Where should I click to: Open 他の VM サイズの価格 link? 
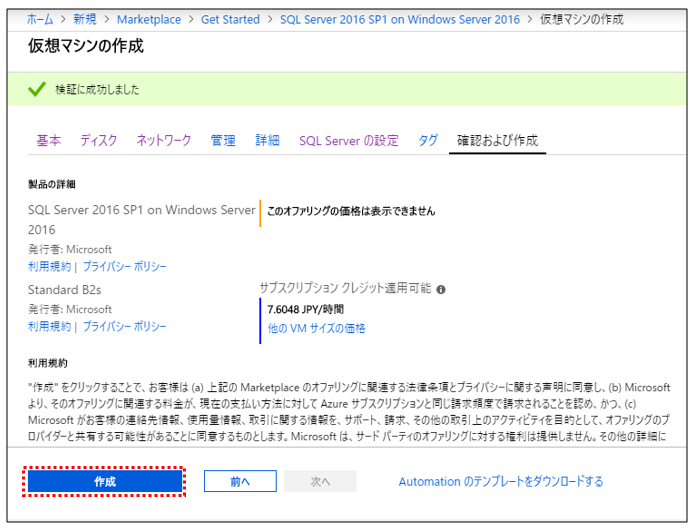pyautogui.click(x=316, y=328)
